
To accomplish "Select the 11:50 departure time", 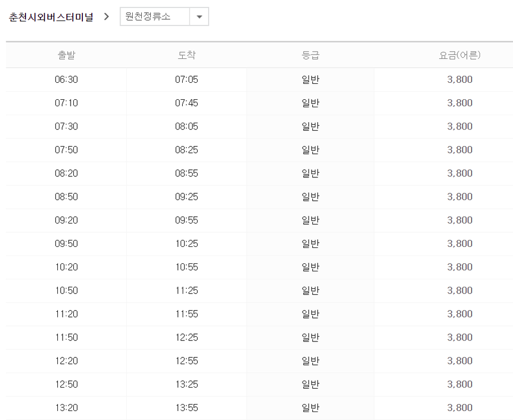I will point(66,337).
